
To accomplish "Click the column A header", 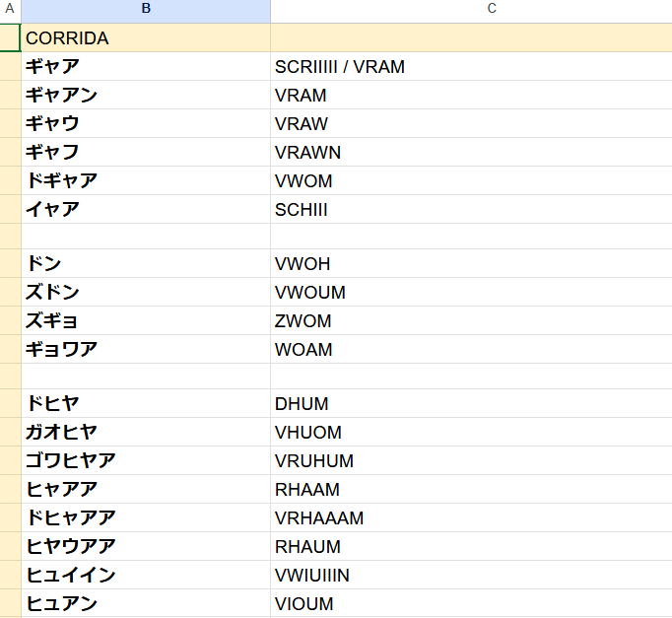I will [x=10, y=9].
